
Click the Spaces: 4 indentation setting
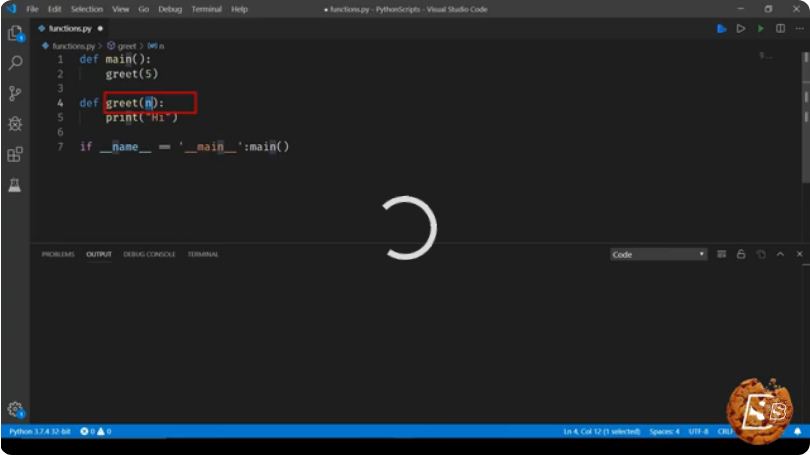point(664,431)
